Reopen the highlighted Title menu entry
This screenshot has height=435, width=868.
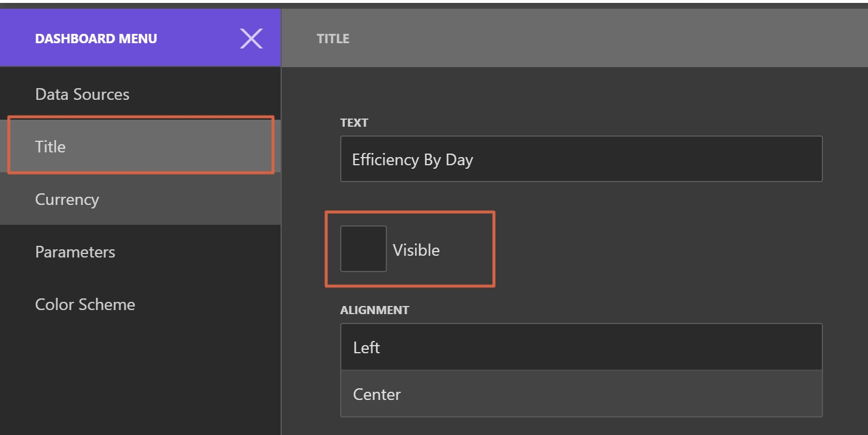(x=50, y=147)
